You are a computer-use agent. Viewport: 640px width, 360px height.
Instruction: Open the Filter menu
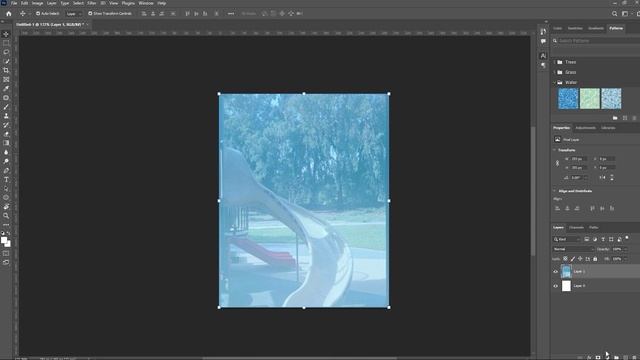[x=91, y=3]
